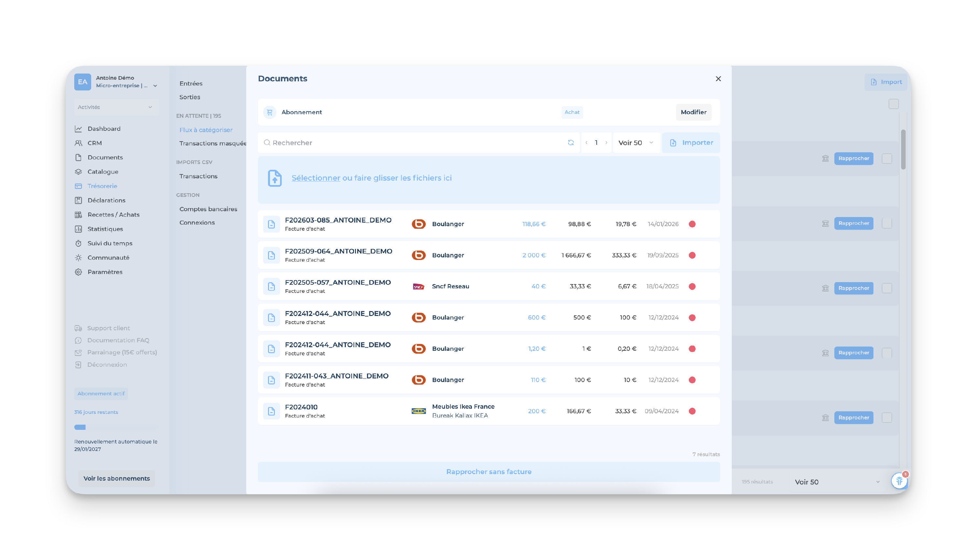Screen dimensions: 977x560
Task: Click the Modifier button
Action: (693, 112)
